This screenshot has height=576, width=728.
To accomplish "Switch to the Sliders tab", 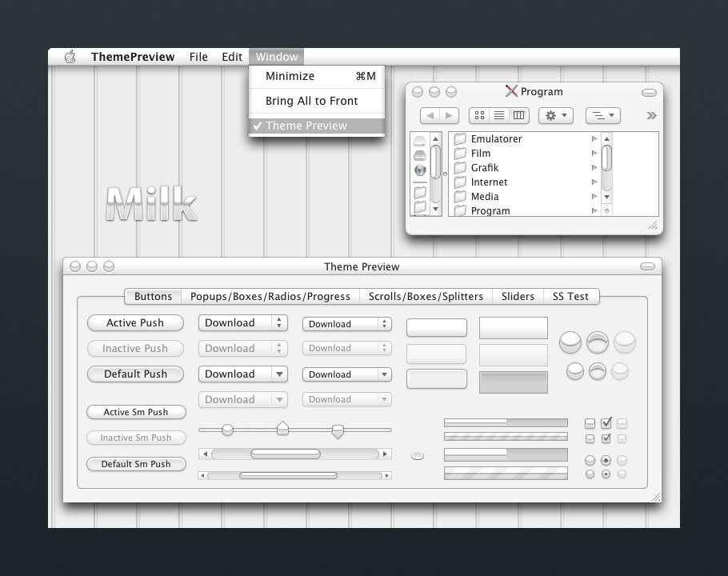I will click(518, 296).
